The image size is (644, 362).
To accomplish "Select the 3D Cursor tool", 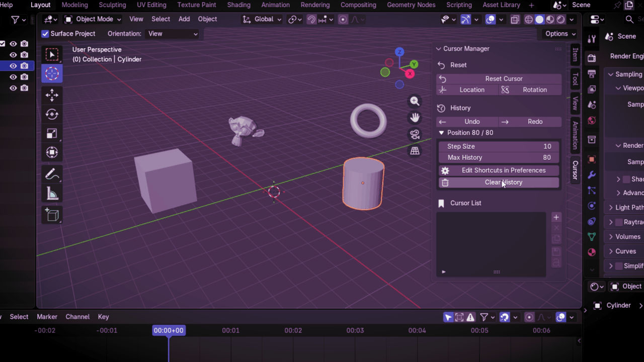I will tap(52, 74).
